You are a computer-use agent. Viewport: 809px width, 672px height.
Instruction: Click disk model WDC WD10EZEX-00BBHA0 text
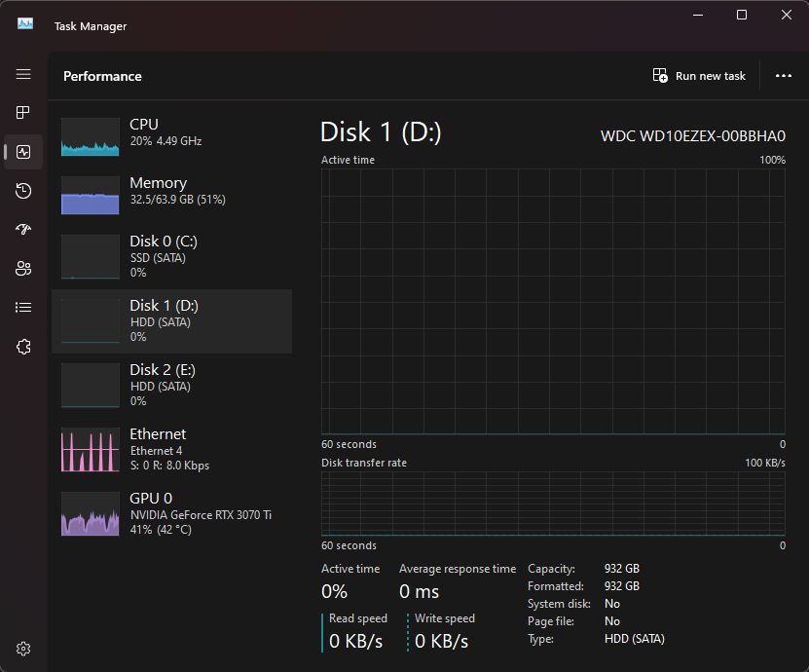click(x=693, y=135)
